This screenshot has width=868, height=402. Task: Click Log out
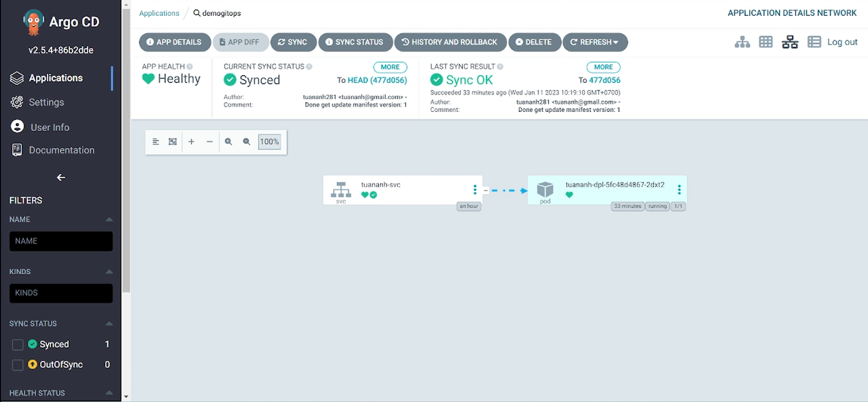842,42
